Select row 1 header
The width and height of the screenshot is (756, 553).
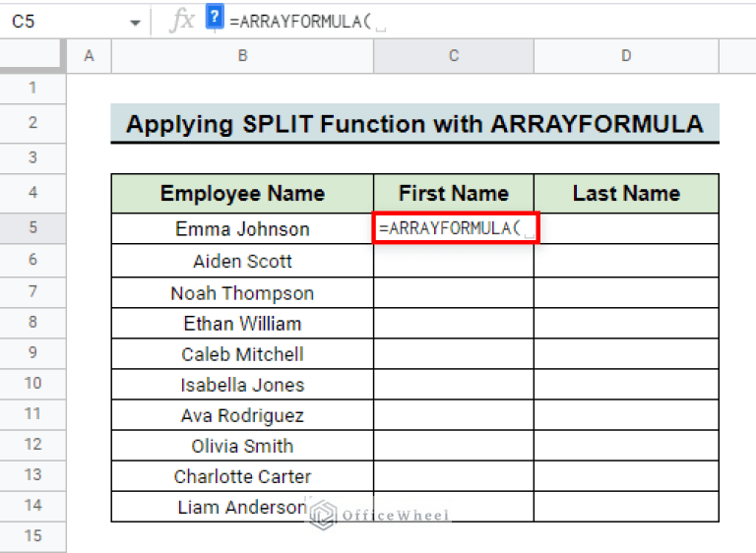(32, 89)
